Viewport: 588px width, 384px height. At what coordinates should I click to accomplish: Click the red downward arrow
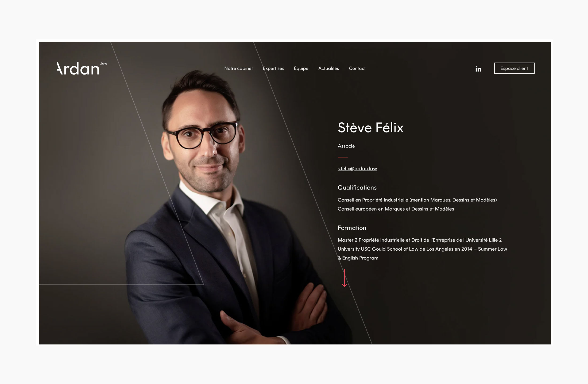(345, 278)
